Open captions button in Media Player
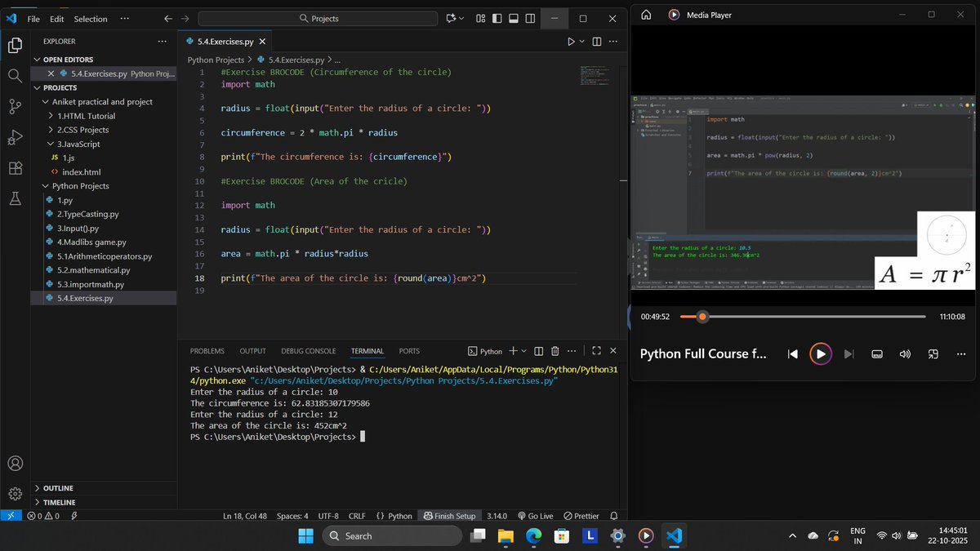This screenshot has width=980, height=551. pos(877,353)
